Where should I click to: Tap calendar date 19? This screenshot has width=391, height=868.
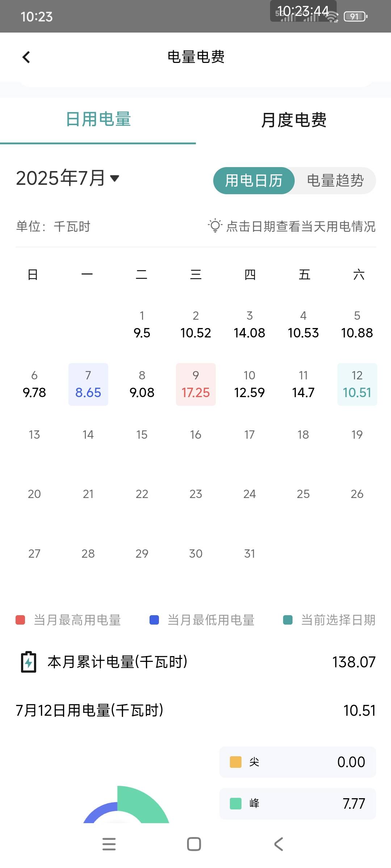coord(357,434)
